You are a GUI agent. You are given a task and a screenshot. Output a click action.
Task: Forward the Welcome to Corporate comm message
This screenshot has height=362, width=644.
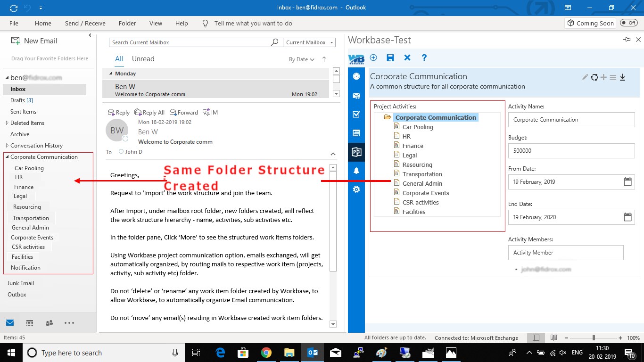tap(184, 112)
